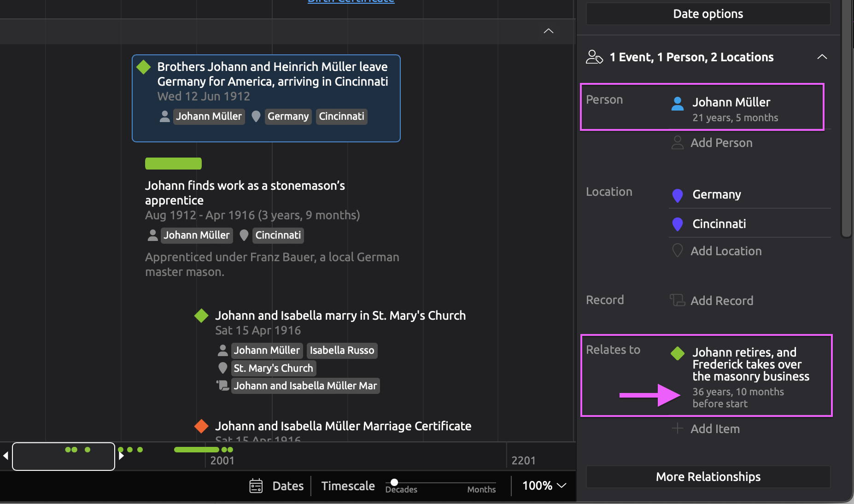Click the green stonemason apprentice duration bar
This screenshot has height=504, width=854.
click(x=173, y=164)
